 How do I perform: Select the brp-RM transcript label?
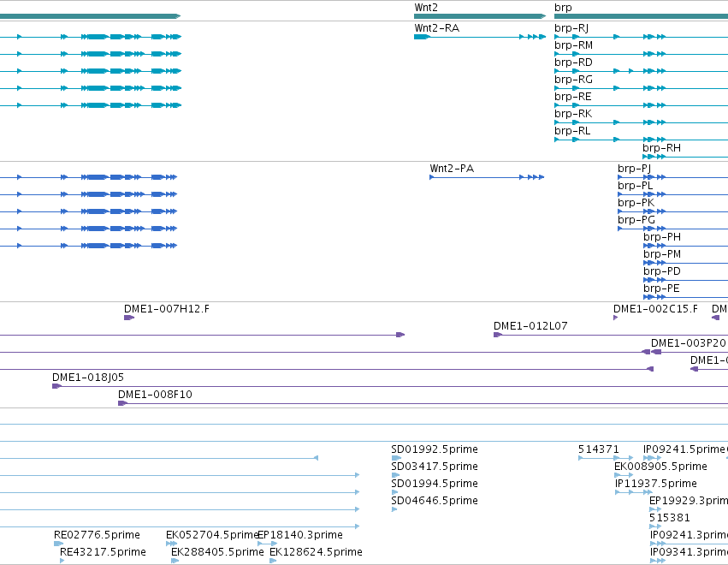click(x=573, y=45)
